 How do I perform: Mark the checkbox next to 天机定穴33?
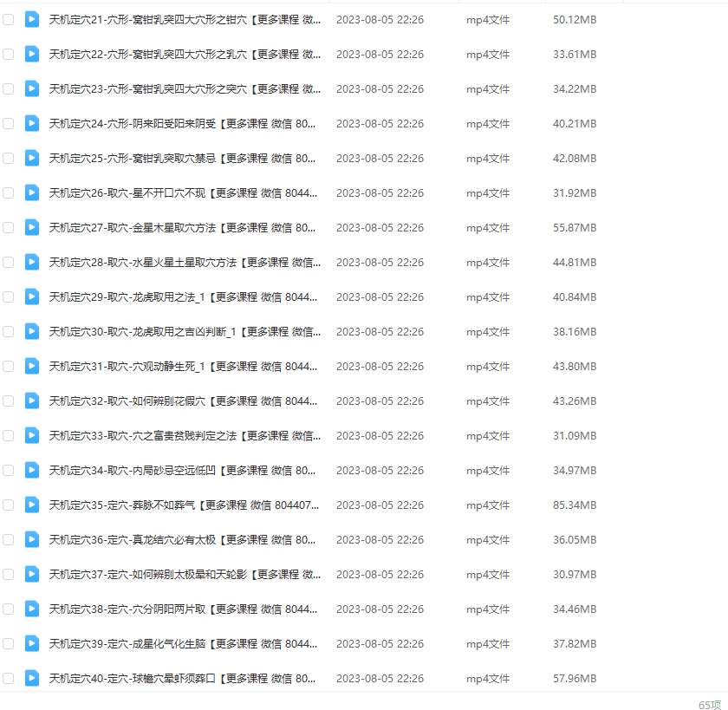coord(9,435)
